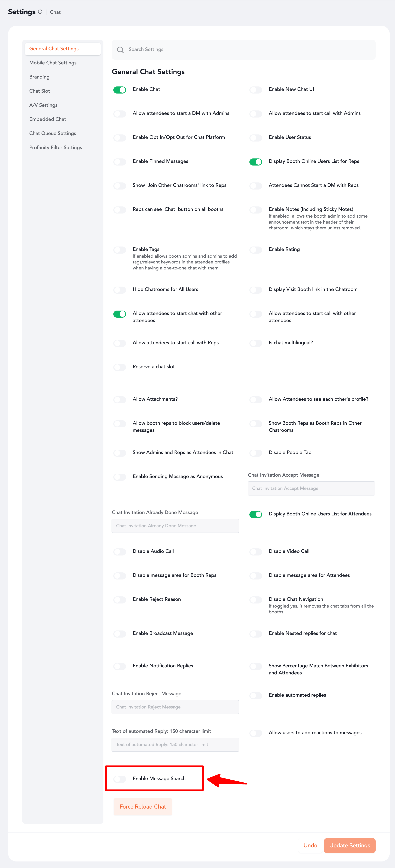Open Mobile Chat Settings section
The width and height of the screenshot is (395, 868).
[53, 63]
